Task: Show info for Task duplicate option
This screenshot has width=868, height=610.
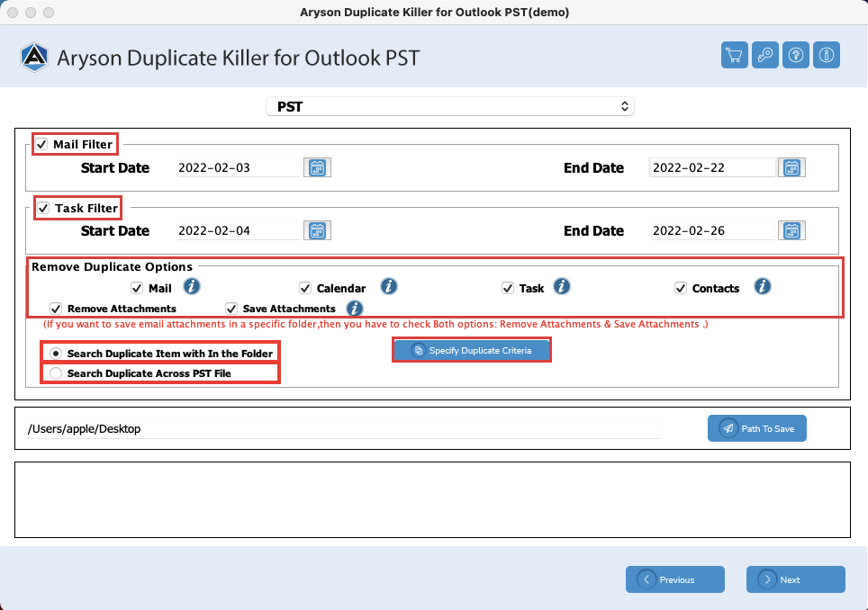Action: 561,286
